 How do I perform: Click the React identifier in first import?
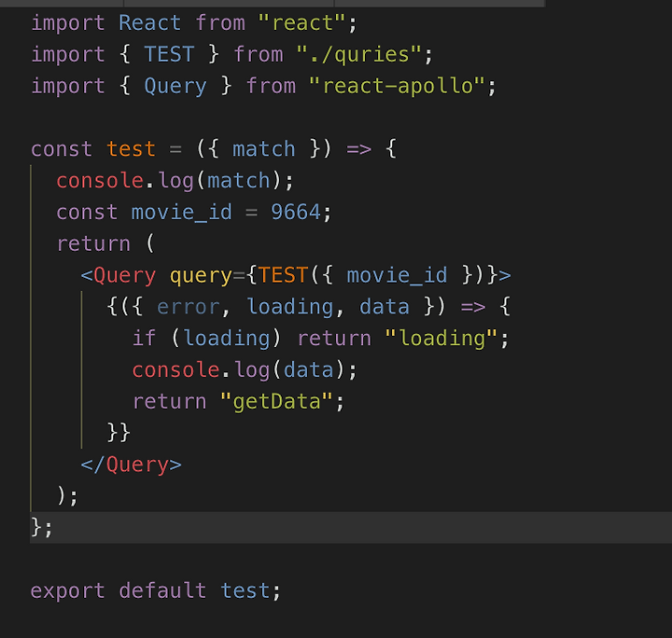tap(150, 22)
